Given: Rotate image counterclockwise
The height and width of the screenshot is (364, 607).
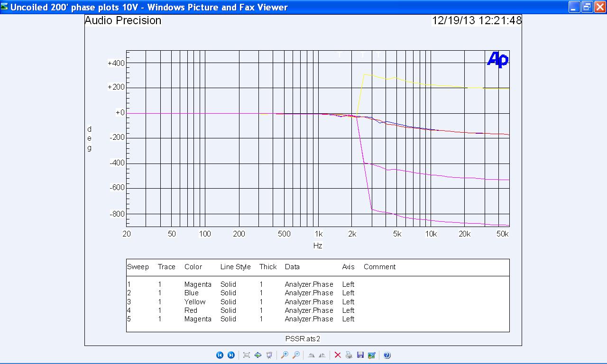Looking at the screenshot, I should tap(322, 355).
